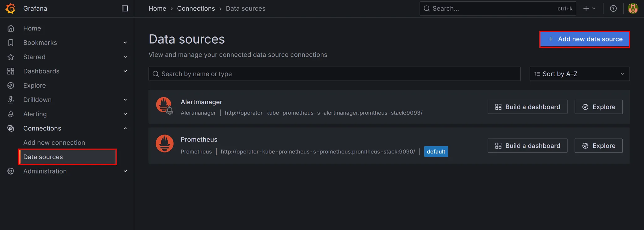644x230 pixels.
Task: Click Add new data source button
Action: coord(585,39)
